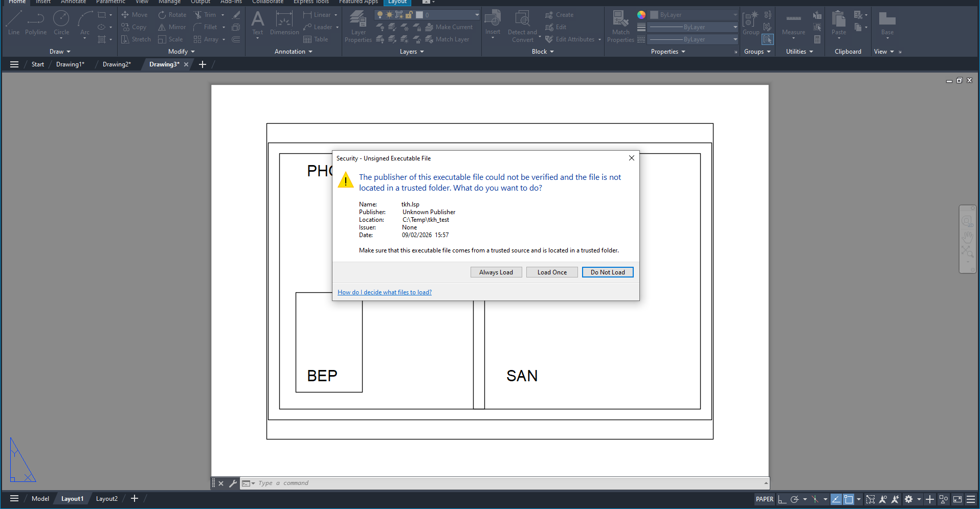Viewport: 980px width, 509px height.
Task: Expand the Layers panel dropdown
Action: (412, 52)
